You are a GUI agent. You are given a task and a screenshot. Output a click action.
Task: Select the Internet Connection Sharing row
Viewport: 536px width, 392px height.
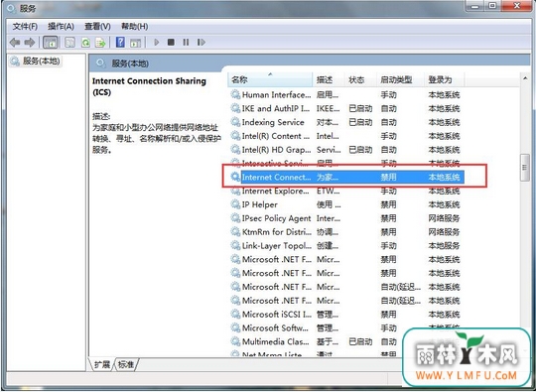(346, 177)
